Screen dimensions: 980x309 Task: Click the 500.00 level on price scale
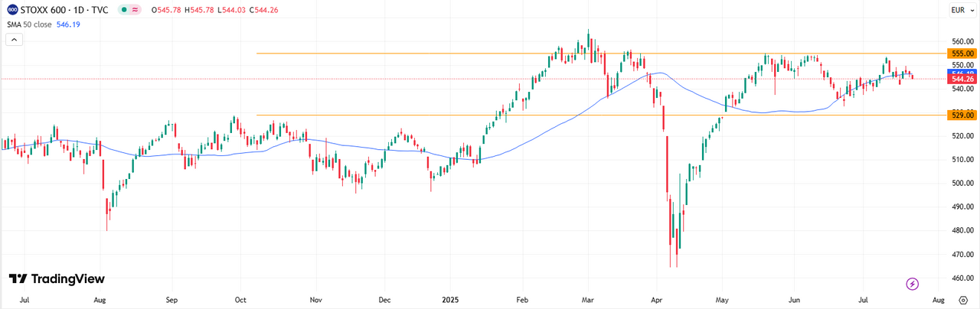point(961,184)
